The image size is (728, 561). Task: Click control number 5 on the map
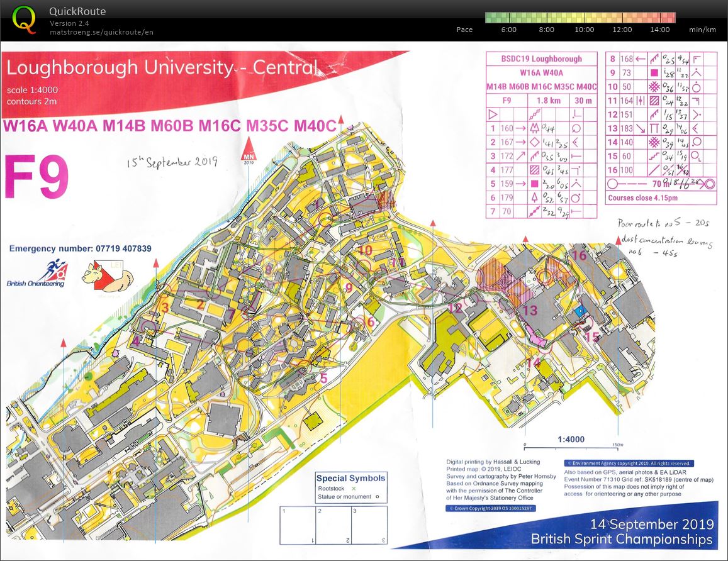(x=323, y=378)
